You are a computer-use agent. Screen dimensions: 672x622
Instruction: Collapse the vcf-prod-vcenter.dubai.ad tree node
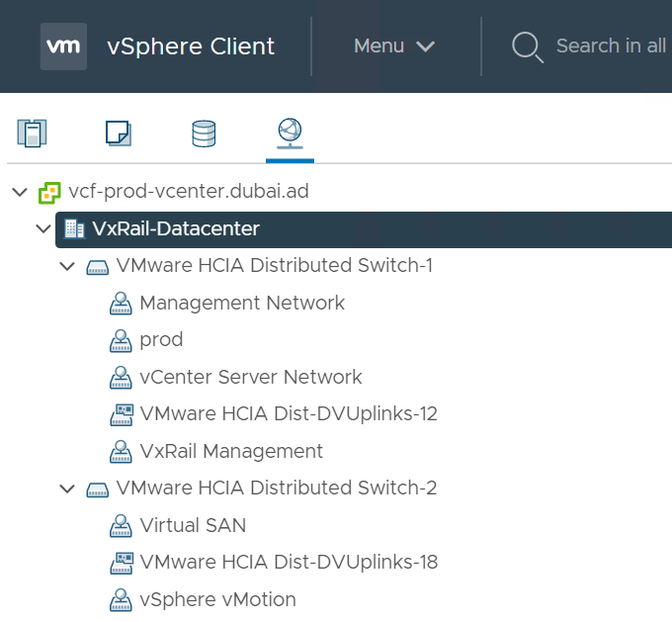click(x=20, y=192)
